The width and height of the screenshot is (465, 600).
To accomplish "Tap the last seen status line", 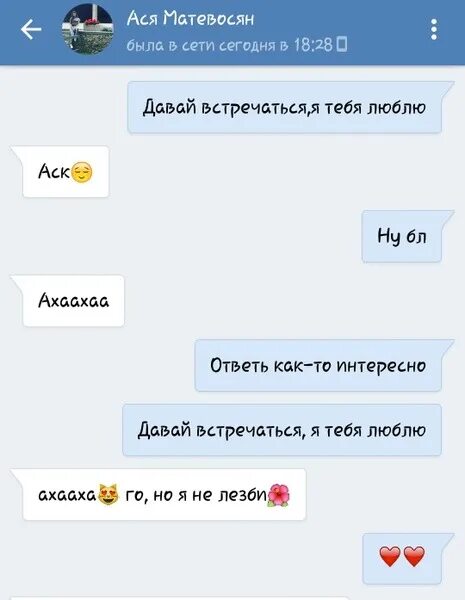I will [x=237, y=45].
